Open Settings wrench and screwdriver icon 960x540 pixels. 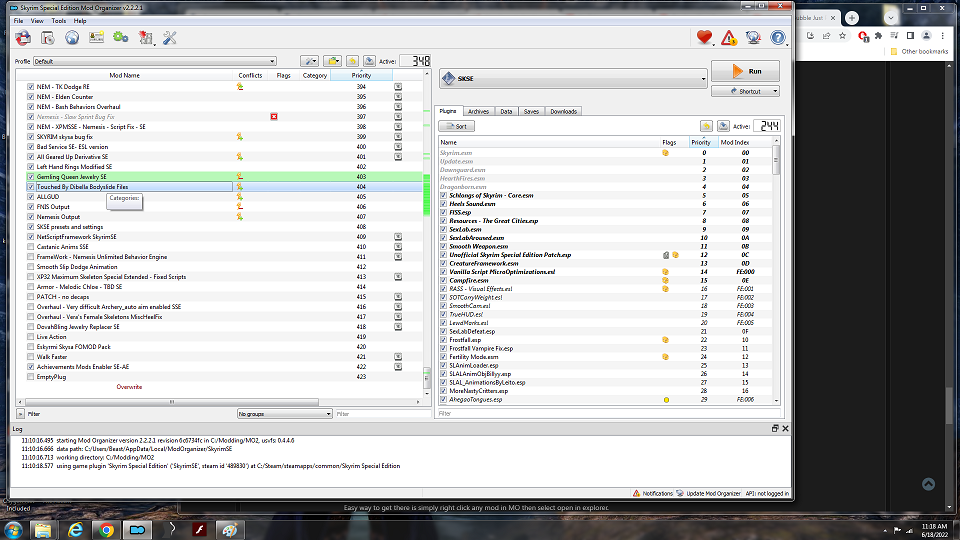pos(170,38)
